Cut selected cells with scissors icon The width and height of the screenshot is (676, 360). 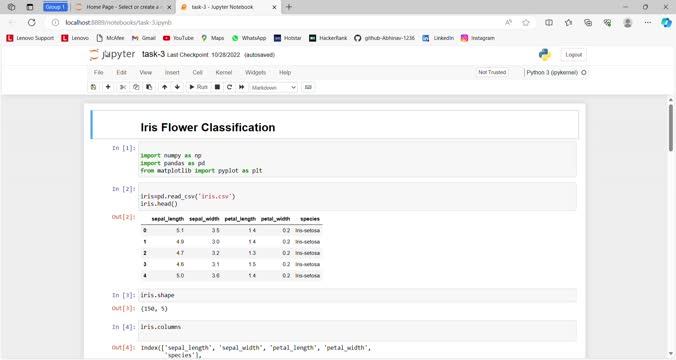point(123,87)
